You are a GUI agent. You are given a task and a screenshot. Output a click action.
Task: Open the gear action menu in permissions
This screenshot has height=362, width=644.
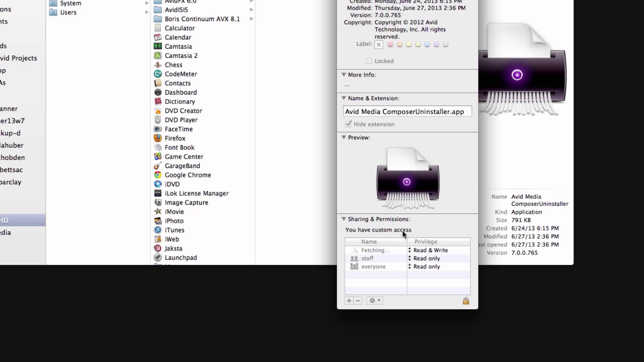tap(375, 300)
